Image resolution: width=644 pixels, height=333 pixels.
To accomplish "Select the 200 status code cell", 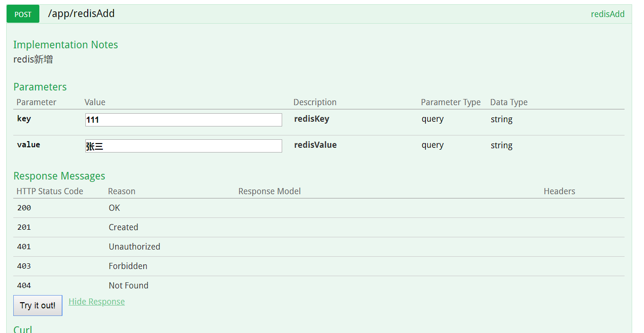I will coord(24,208).
